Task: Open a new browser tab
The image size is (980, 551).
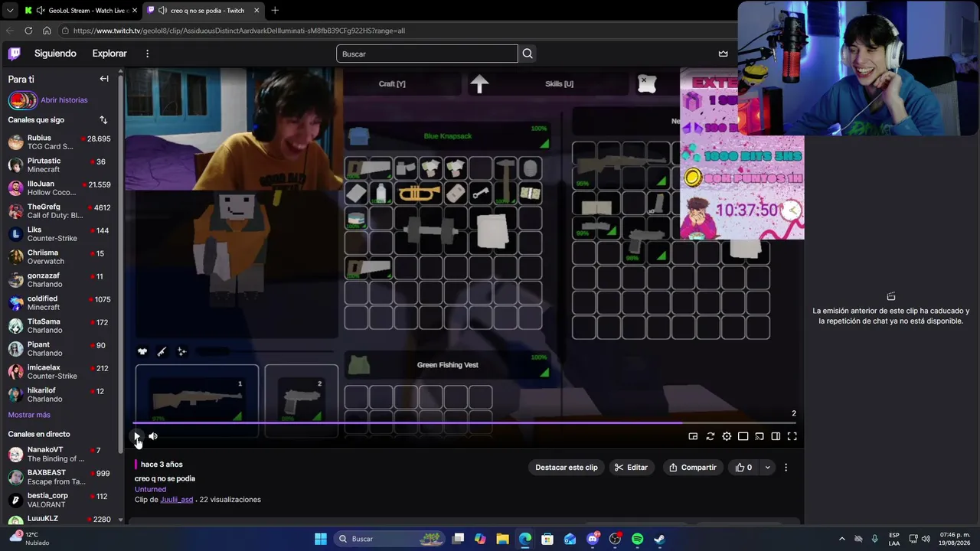Action: [275, 11]
